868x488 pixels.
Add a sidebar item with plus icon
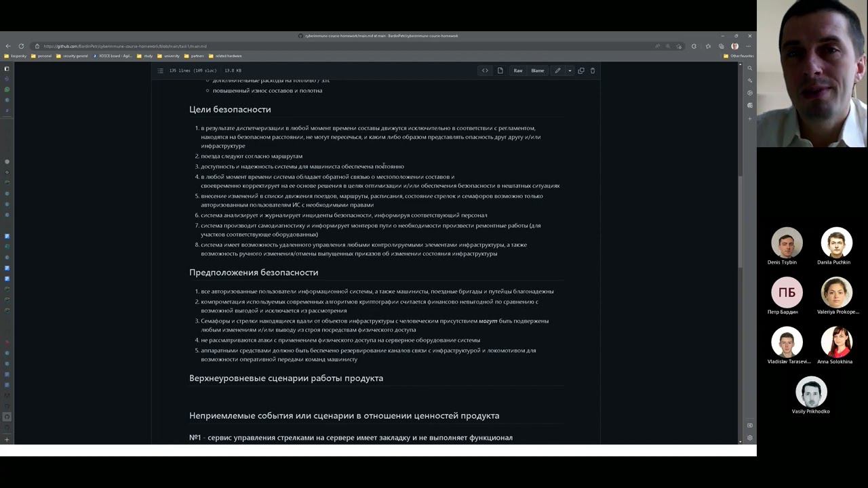749,119
